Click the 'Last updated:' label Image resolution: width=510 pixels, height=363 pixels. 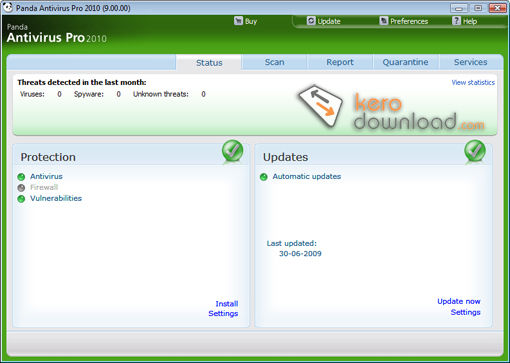[291, 243]
